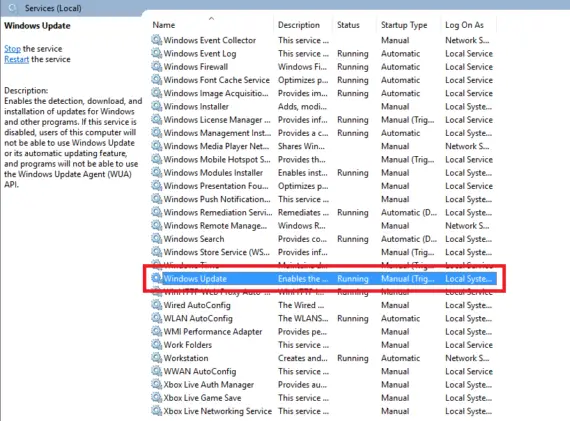570x421 pixels.
Task: Sort services by the Name column header
Action: 164,25
